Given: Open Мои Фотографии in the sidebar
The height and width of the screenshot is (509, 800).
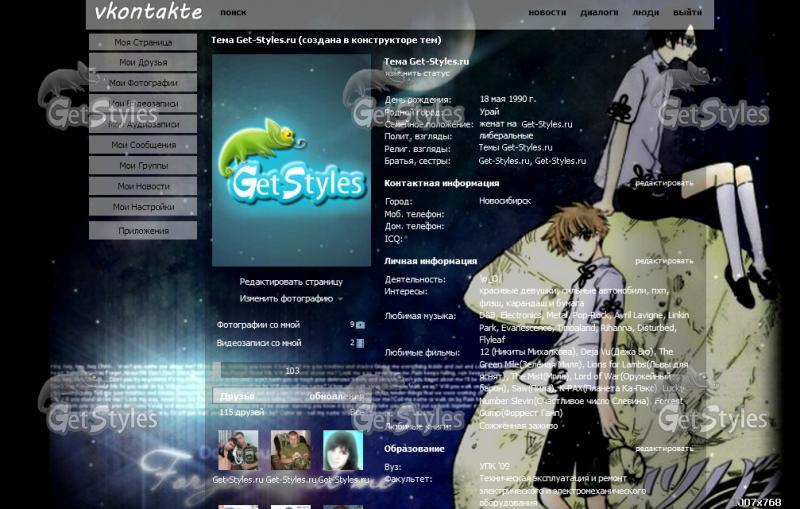Looking at the screenshot, I should (143, 83).
